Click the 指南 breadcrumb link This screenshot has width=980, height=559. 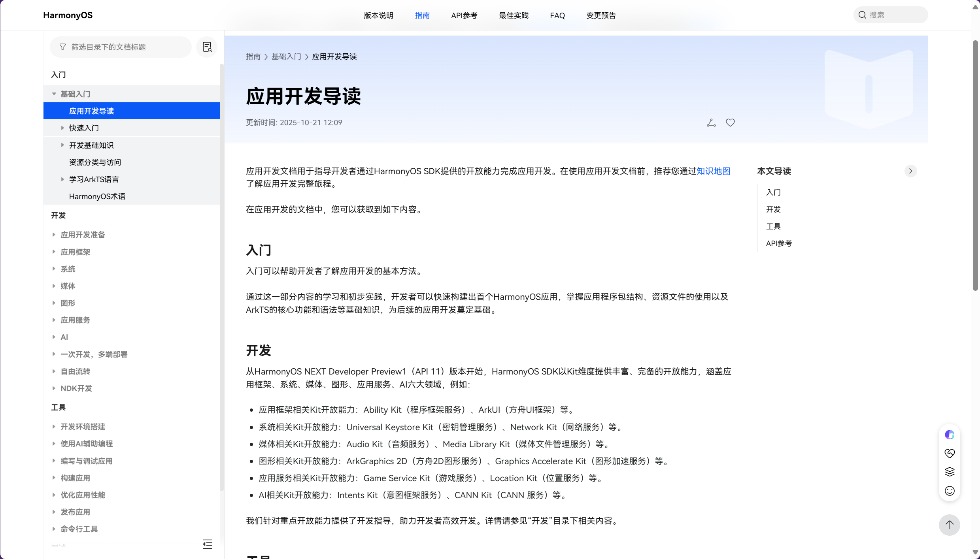click(253, 56)
